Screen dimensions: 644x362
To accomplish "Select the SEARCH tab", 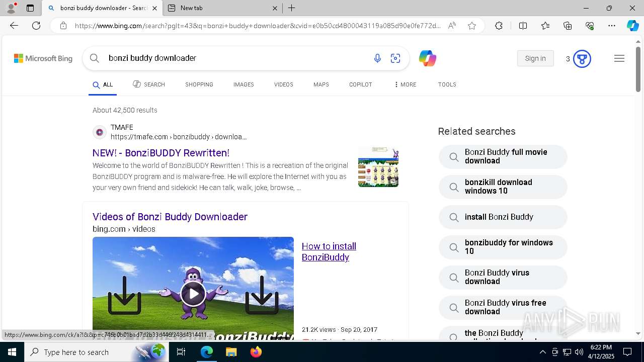I will [149, 84].
